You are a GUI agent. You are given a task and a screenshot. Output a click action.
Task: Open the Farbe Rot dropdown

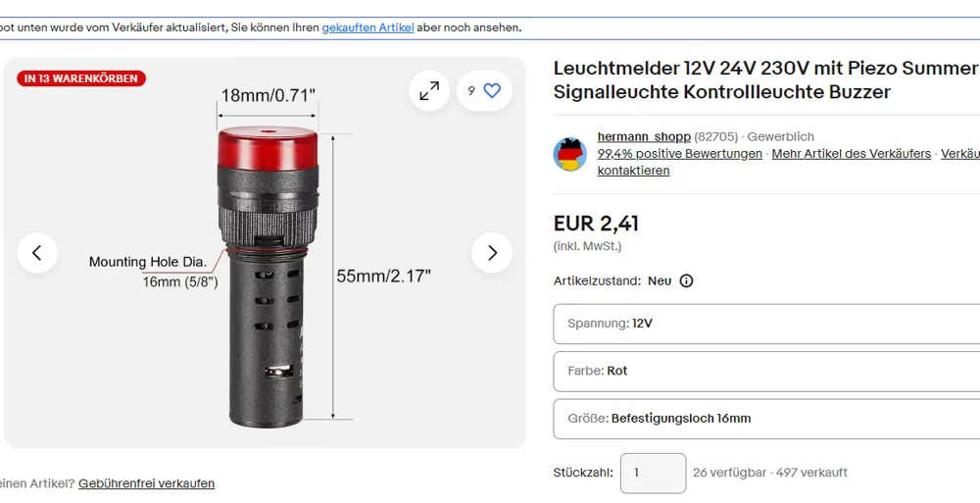click(766, 371)
